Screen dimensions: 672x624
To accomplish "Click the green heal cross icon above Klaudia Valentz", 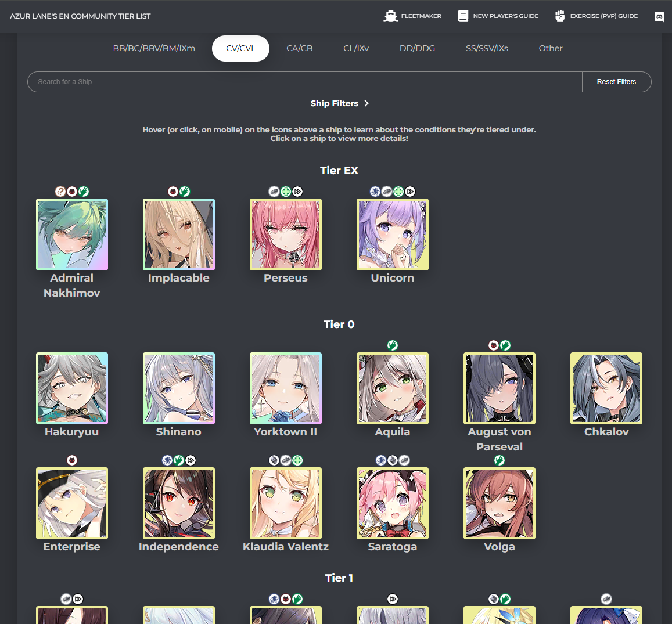I will coord(297,460).
